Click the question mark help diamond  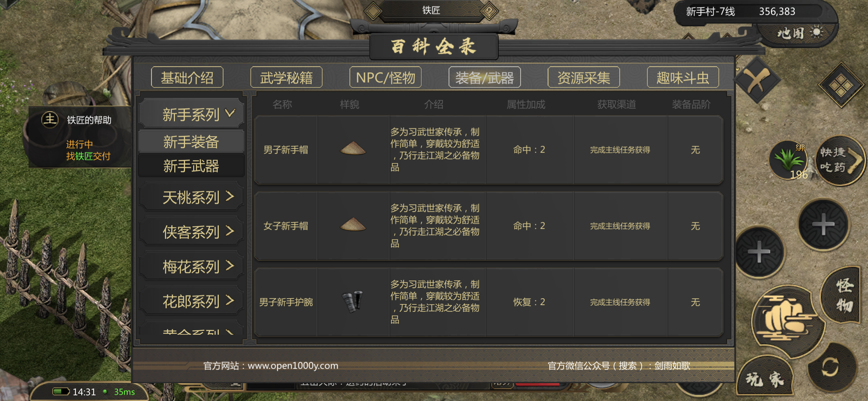point(490,12)
